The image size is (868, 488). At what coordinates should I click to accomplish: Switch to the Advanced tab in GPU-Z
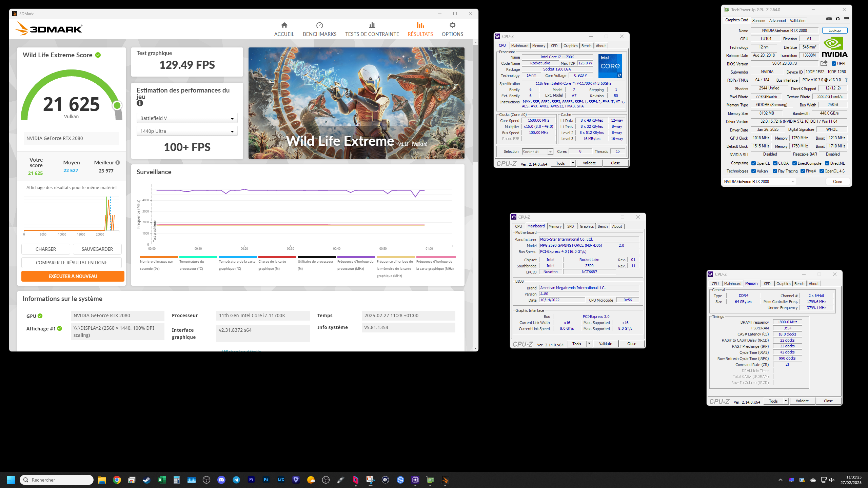pyautogui.click(x=777, y=21)
